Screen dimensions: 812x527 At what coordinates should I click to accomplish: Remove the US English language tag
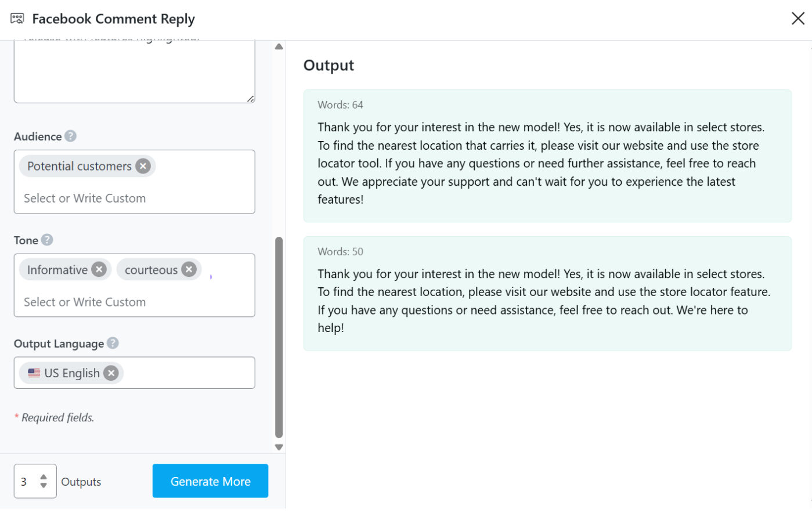coord(111,373)
